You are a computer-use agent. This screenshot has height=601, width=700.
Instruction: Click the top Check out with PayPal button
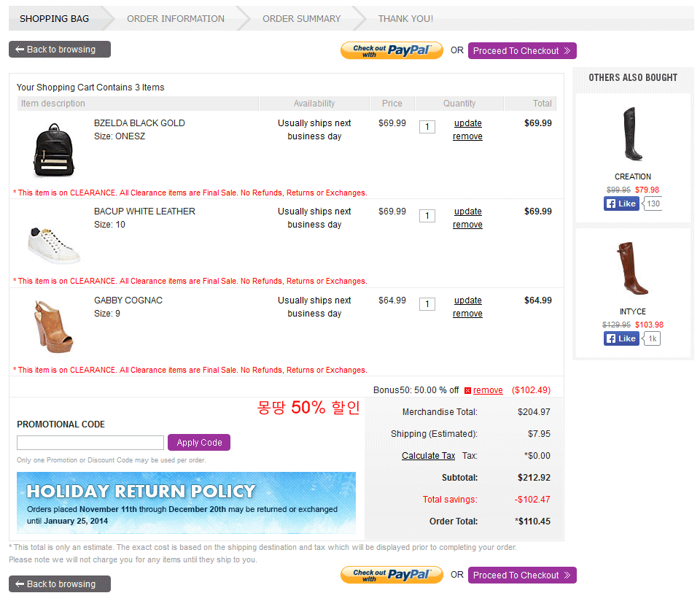[392, 50]
